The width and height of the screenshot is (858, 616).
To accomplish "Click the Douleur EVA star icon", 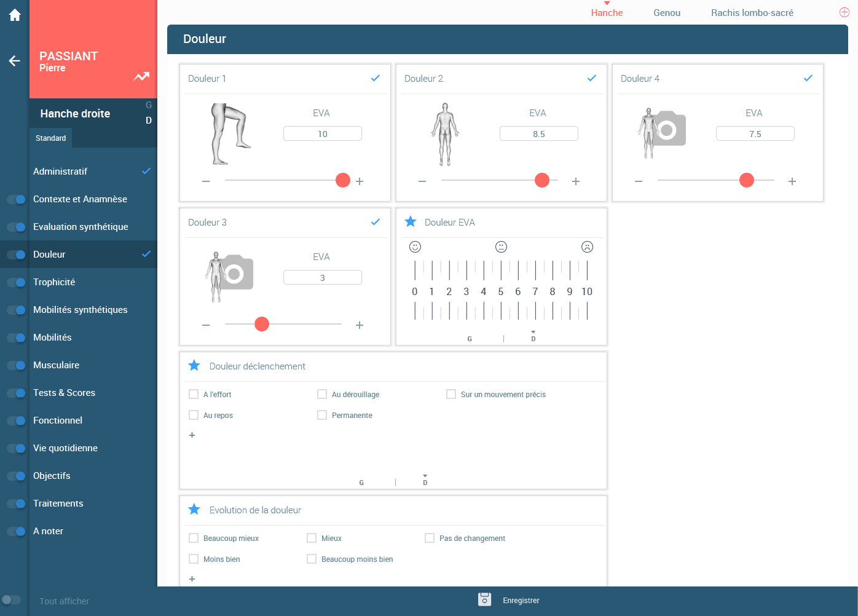I will (411, 222).
